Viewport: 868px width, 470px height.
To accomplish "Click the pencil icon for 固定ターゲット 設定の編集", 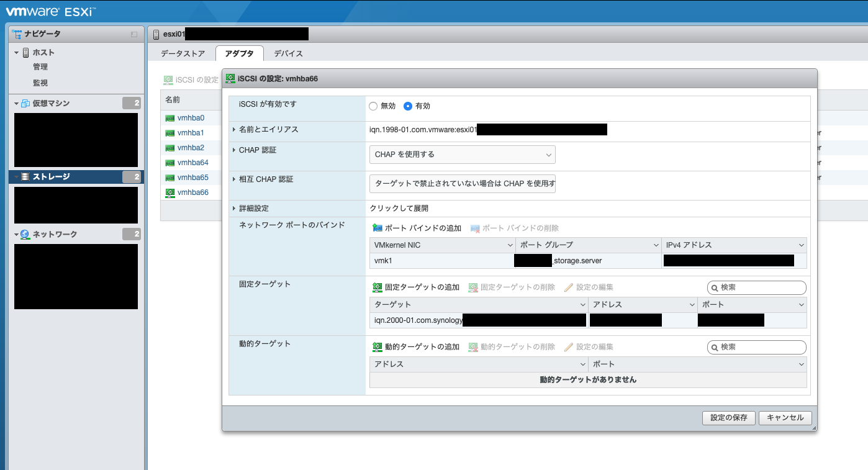I will (569, 287).
